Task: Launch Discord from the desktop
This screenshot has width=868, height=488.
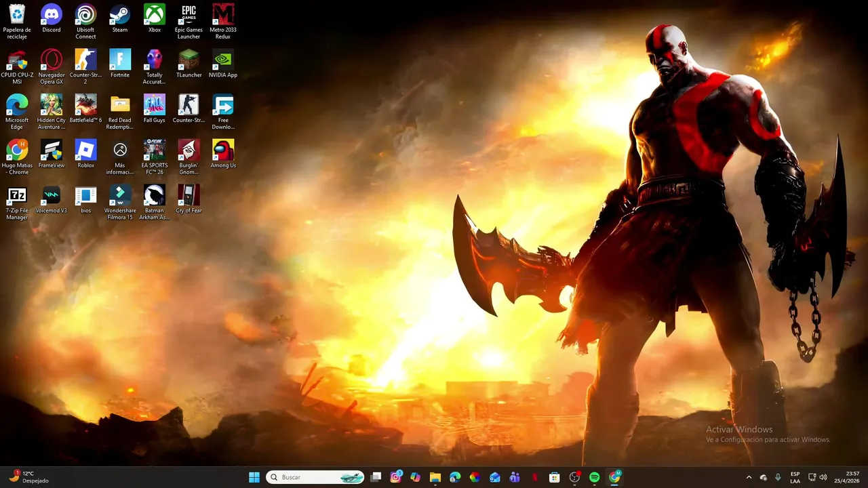Action: click(52, 18)
